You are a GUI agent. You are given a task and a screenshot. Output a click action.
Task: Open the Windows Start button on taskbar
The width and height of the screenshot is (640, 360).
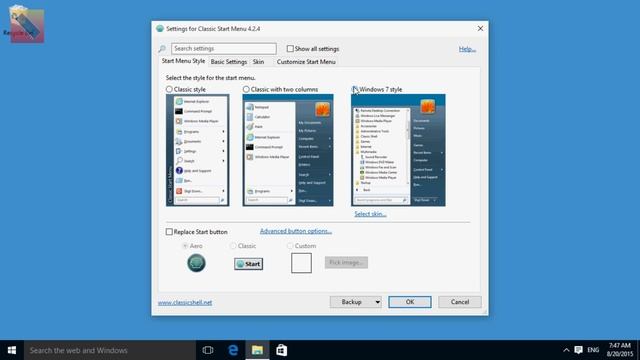point(12,350)
